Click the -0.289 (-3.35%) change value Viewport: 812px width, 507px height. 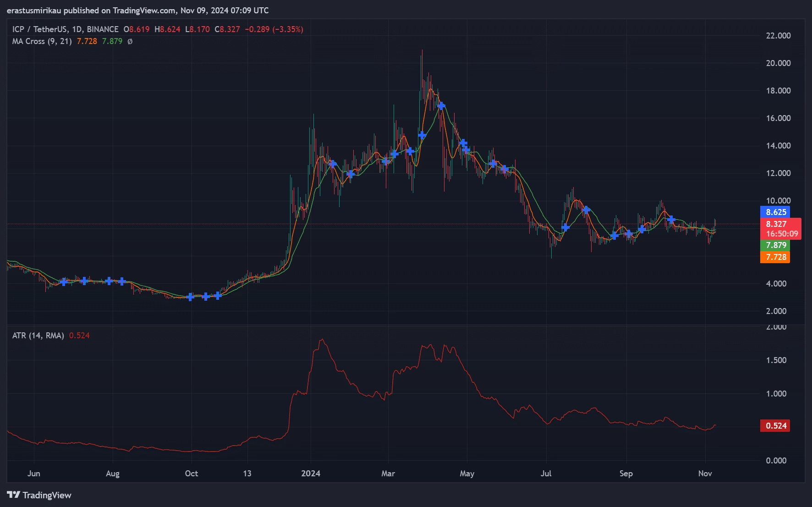pyautogui.click(x=274, y=29)
